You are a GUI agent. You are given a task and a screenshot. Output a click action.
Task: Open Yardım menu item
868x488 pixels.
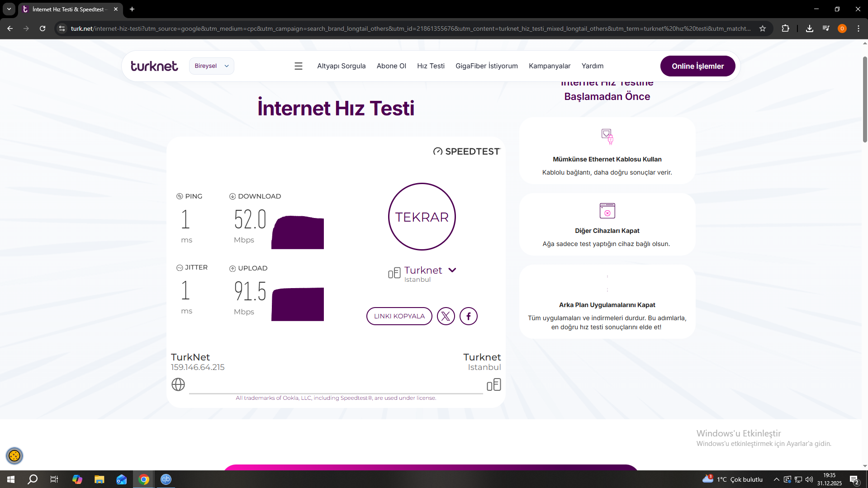pos(593,66)
